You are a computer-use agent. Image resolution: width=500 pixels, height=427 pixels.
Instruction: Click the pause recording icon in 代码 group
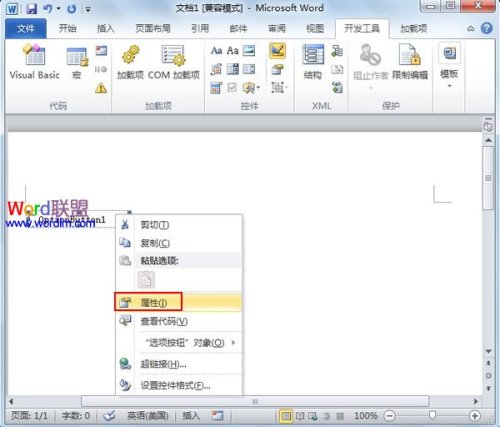tap(101, 69)
